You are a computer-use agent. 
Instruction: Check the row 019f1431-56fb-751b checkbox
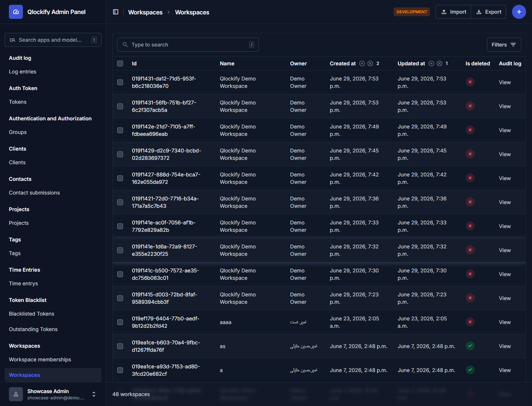(x=120, y=106)
